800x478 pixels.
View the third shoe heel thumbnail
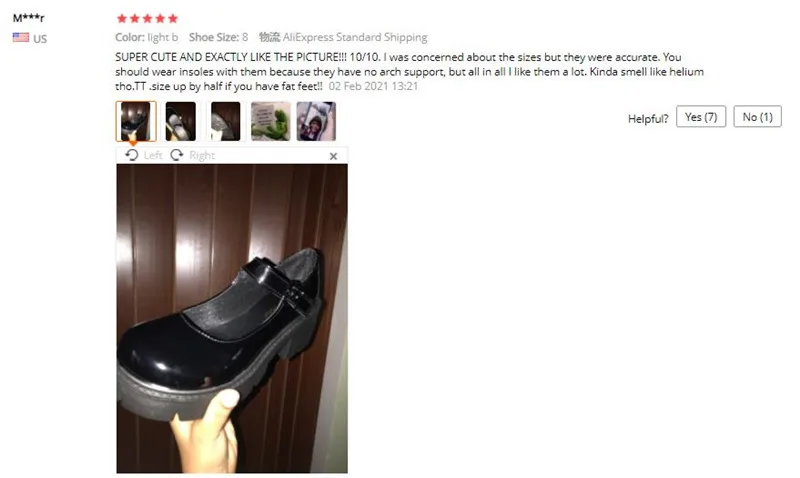coord(226,121)
